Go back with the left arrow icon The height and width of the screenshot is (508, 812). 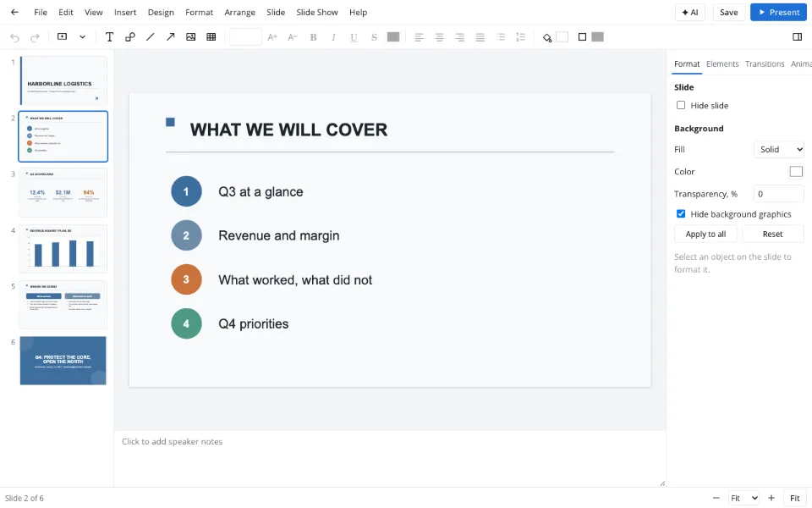(x=14, y=12)
